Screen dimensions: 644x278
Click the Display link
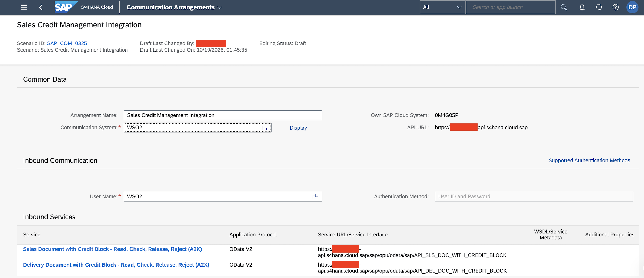[298, 128]
